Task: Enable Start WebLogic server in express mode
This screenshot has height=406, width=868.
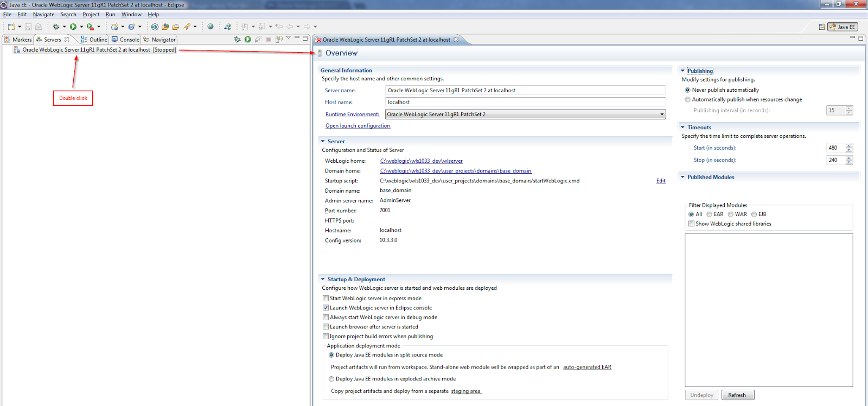Action: (325, 298)
